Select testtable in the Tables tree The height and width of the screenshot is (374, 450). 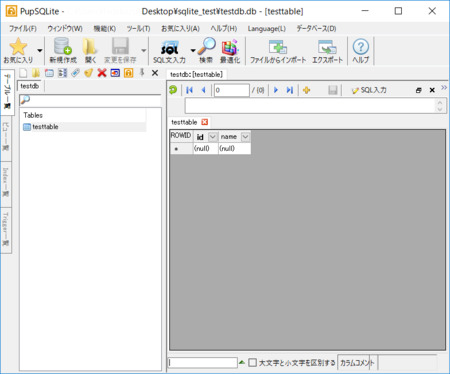tap(45, 127)
